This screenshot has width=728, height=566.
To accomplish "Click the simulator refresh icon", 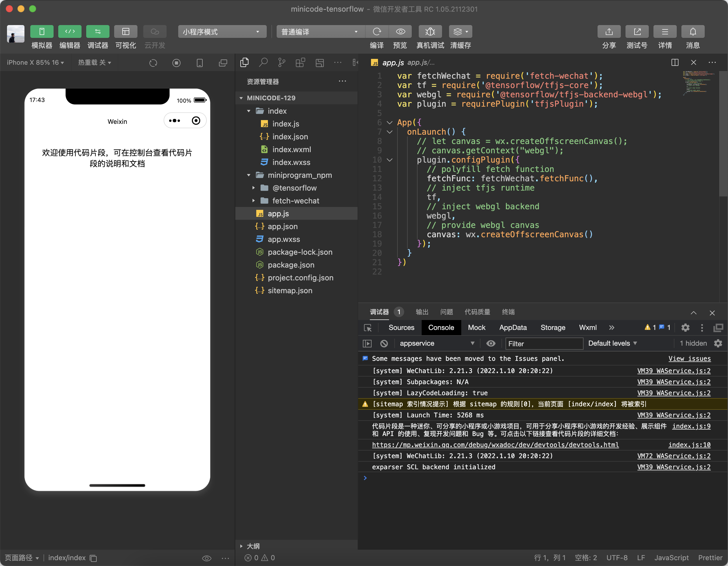I will point(153,63).
